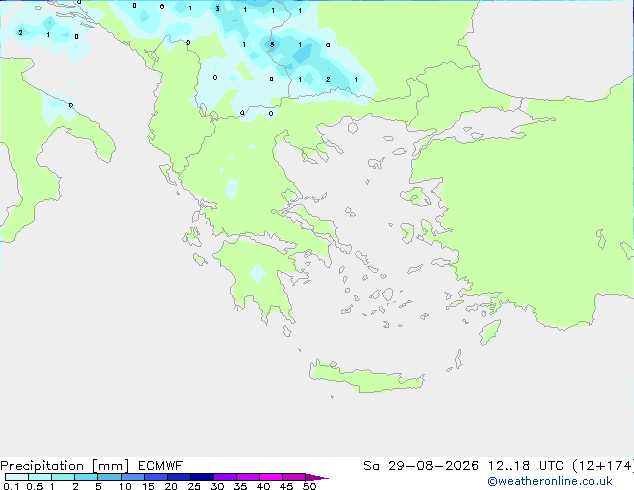634x490 pixels.
Task: Click the precipitation value 5 on map
Action: tap(272, 44)
